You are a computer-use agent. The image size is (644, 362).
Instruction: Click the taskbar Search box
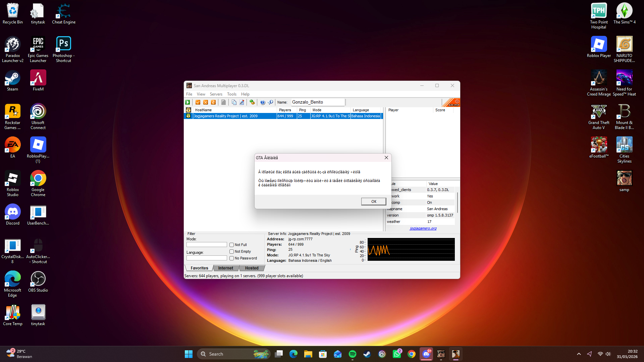234,354
